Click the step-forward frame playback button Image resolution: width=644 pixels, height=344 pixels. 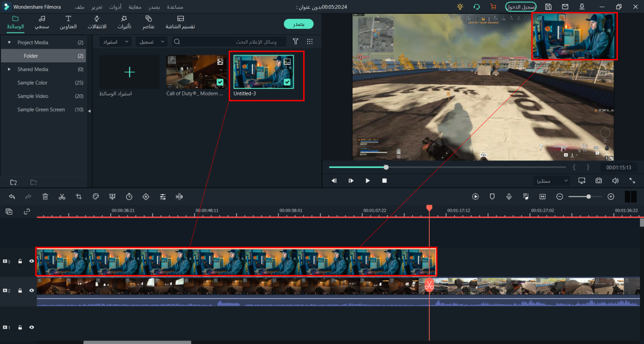351,181
